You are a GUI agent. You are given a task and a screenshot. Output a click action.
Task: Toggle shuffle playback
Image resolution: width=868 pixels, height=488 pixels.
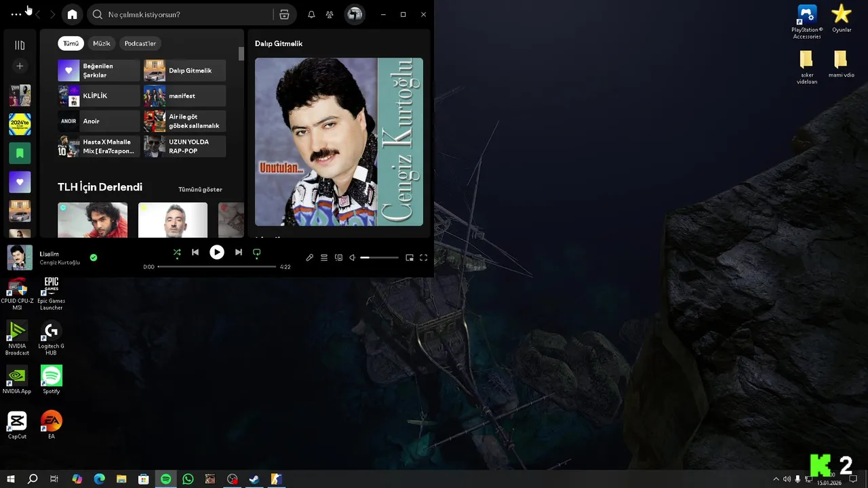coord(177,252)
